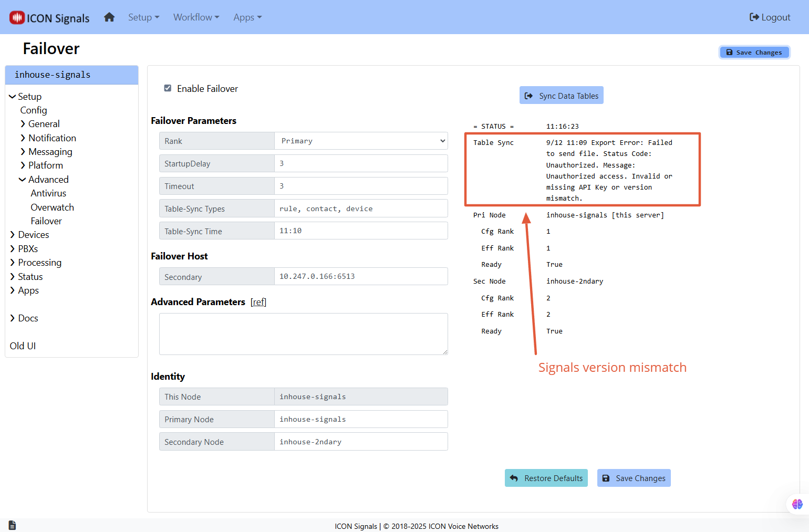
Task: Open the brain assistant icon at bottom right
Action: coord(797,504)
